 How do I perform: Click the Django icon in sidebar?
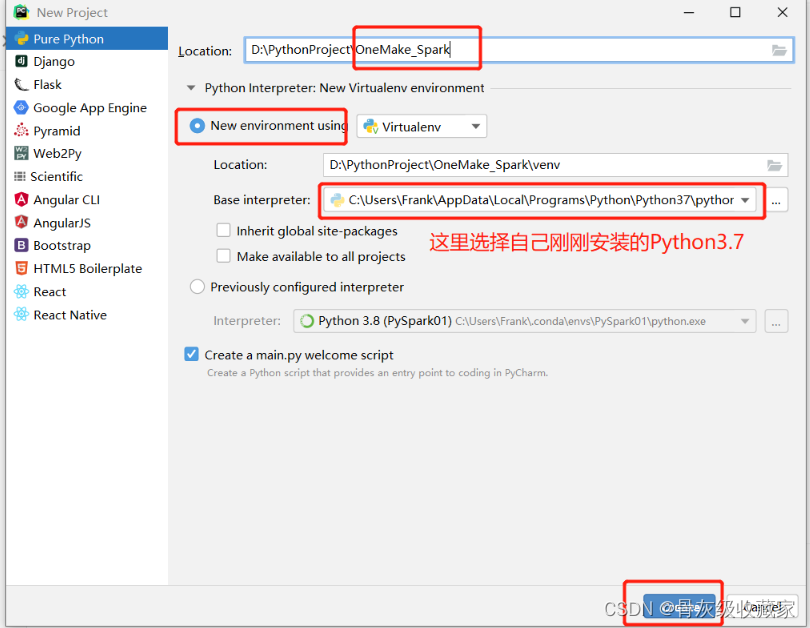tap(21, 61)
